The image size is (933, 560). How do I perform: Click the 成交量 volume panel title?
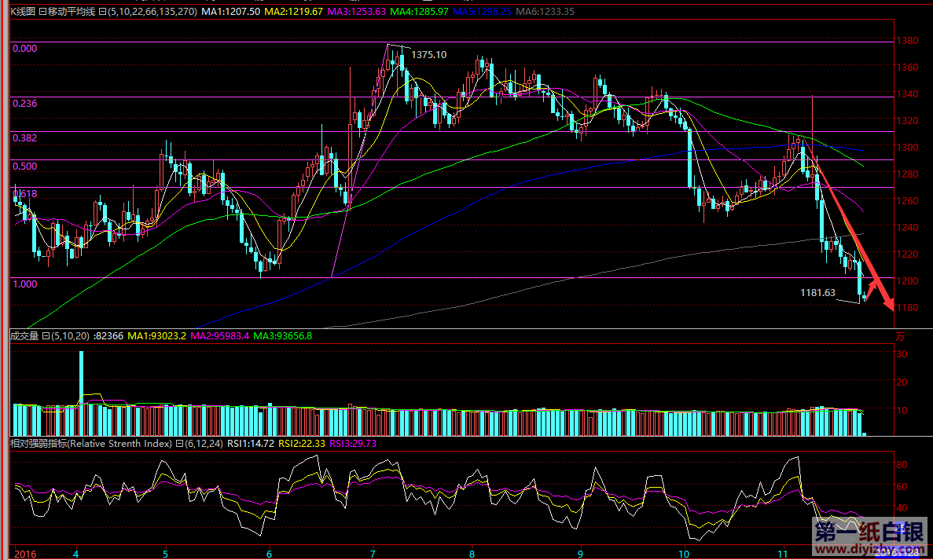(24, 336)
